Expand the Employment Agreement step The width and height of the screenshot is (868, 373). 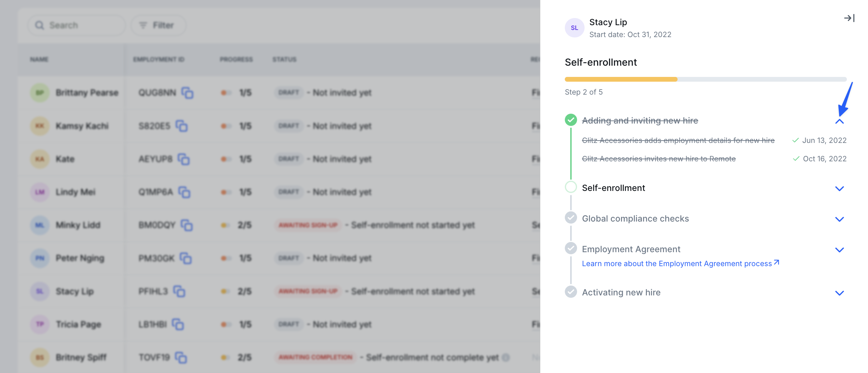pos(839,250)
